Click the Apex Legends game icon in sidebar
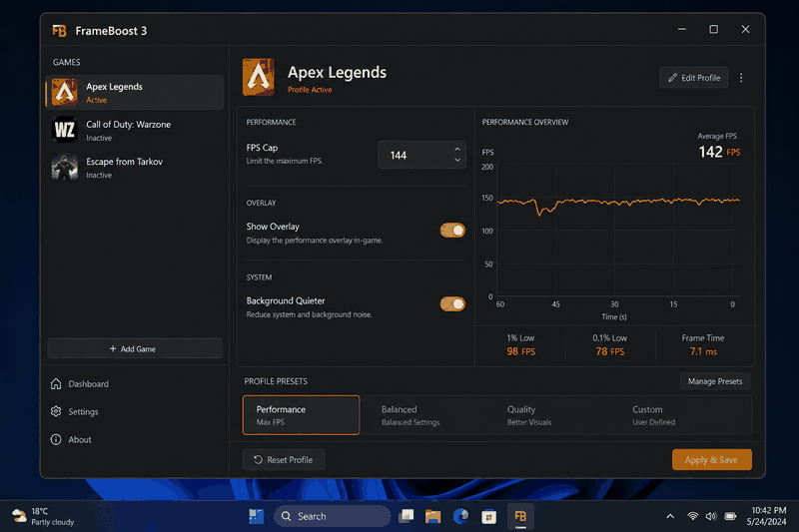Viewport: 799px width, 532px height. 65,92
